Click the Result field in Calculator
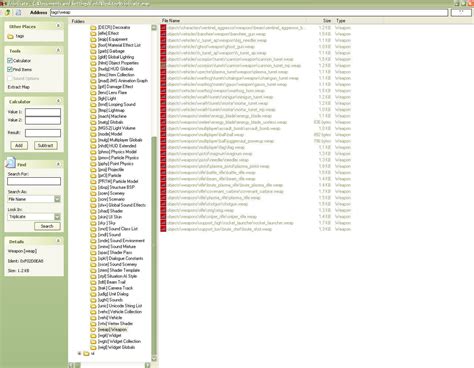The height and width of the screenshot is (368, 474). click(43, 133)
